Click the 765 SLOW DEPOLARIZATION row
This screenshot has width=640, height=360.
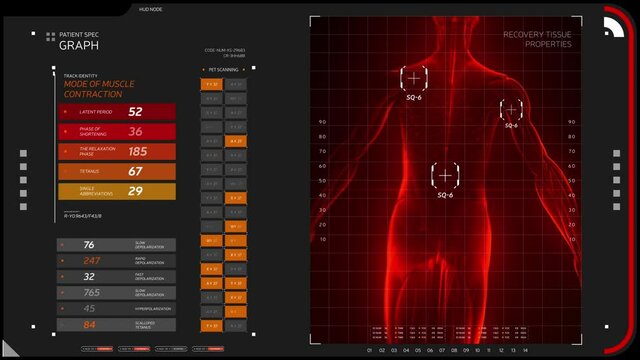[116, 293]
